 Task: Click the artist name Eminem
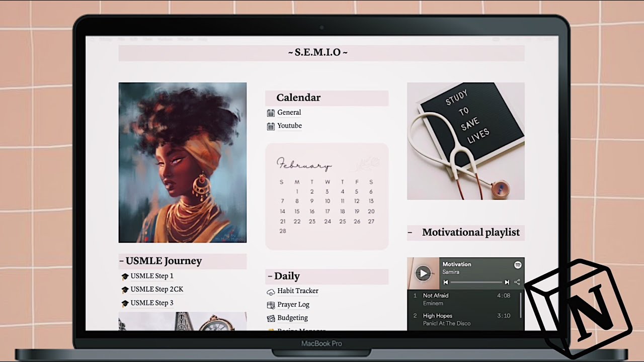coord(433,303)
